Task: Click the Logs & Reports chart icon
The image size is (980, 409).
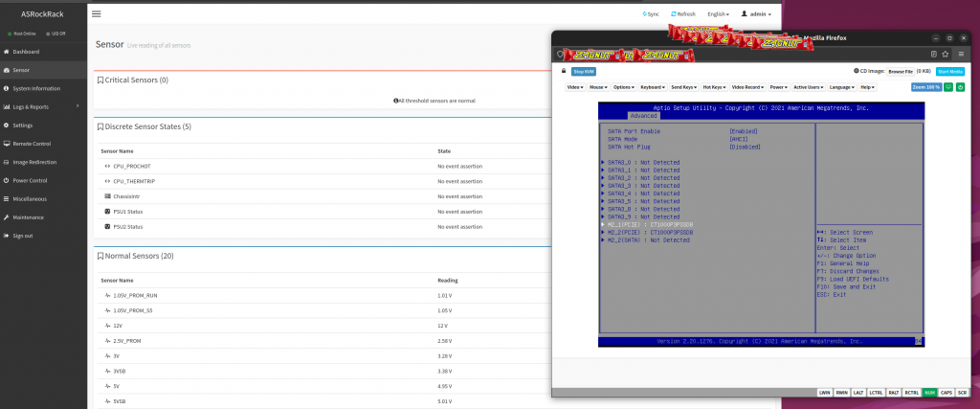Action: tap(7, 107)
